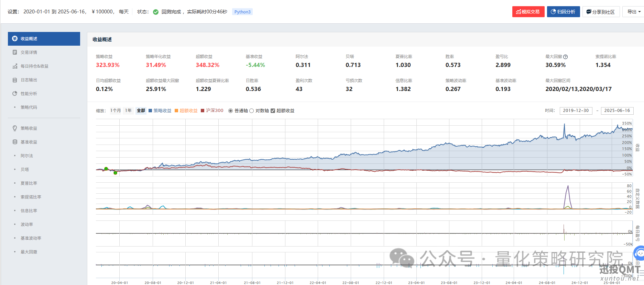The width and height of the screenshot is (644, 285).
Task: Click the 收益概述 sidebar icon
Action: [x=15, y=39]
